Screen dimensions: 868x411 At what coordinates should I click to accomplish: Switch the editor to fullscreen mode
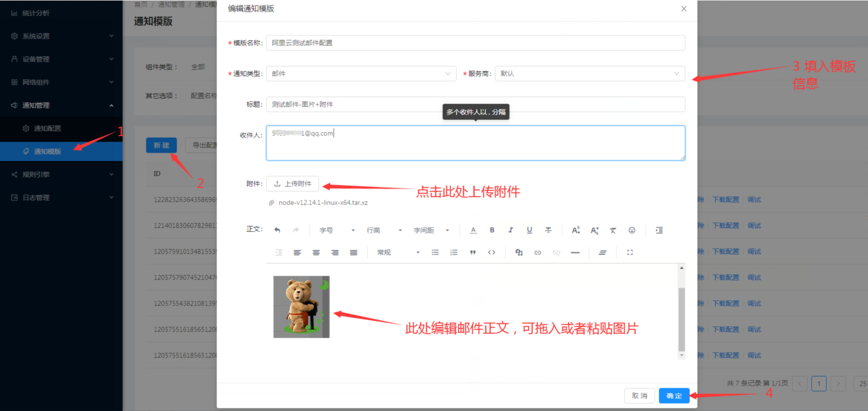pyautogui.click(x=630, y=252)
